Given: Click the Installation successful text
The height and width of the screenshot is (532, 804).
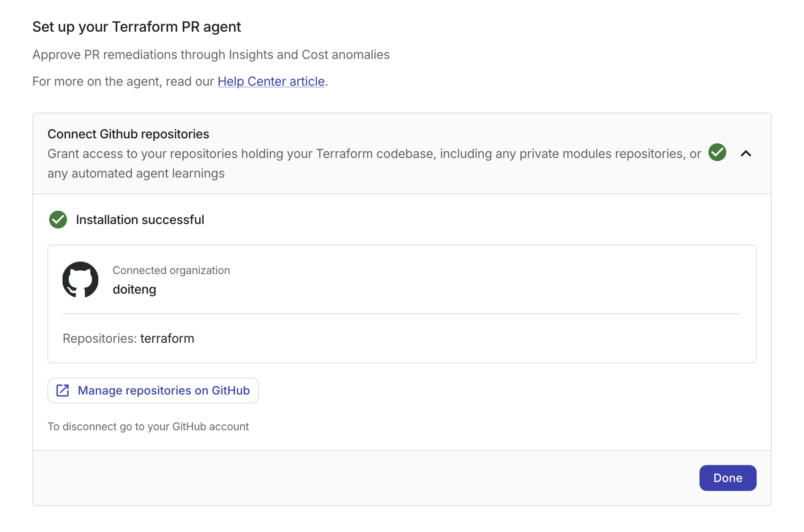Looking at the screenshot, I should (x=140, y=220).
